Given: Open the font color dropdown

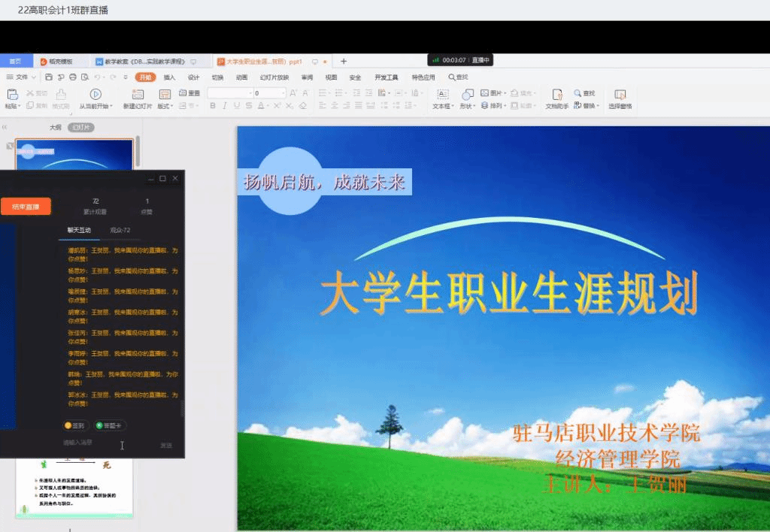Looking at the screenshot, I should (x=268, y=105).
